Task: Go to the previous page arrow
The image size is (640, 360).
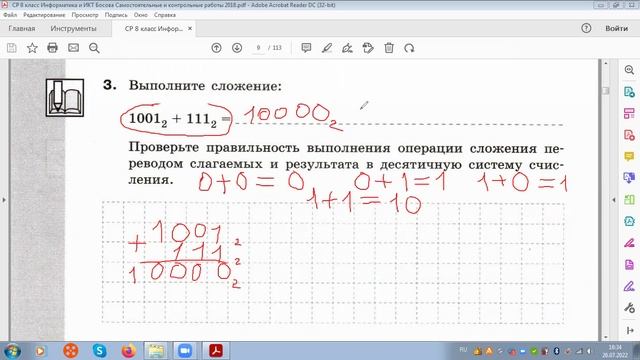Action: [x=216, y=48]
